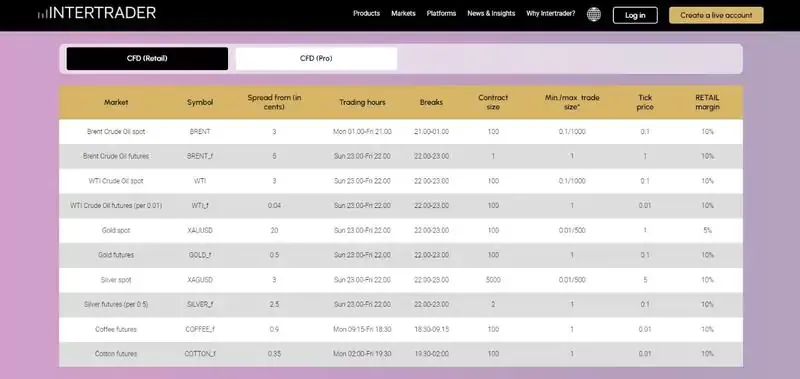Click the SILVER_f symbol cell
This screenshot has width=800, height=379.
[200, 305]
